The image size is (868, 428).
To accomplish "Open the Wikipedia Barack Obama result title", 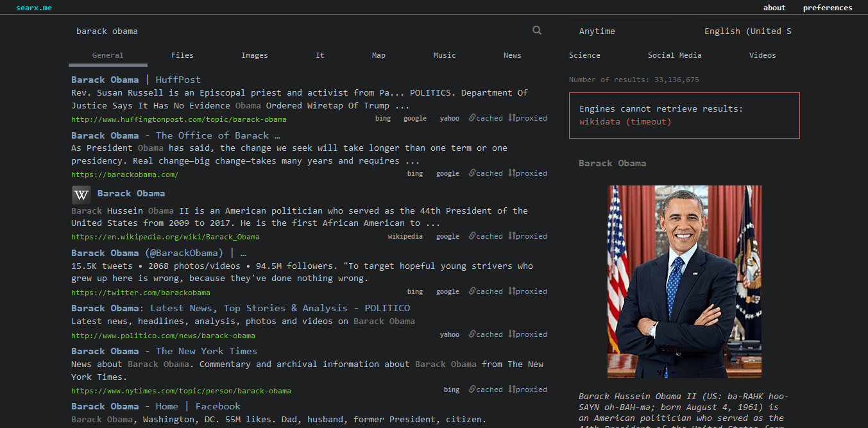I will click(x=131, y=193).
